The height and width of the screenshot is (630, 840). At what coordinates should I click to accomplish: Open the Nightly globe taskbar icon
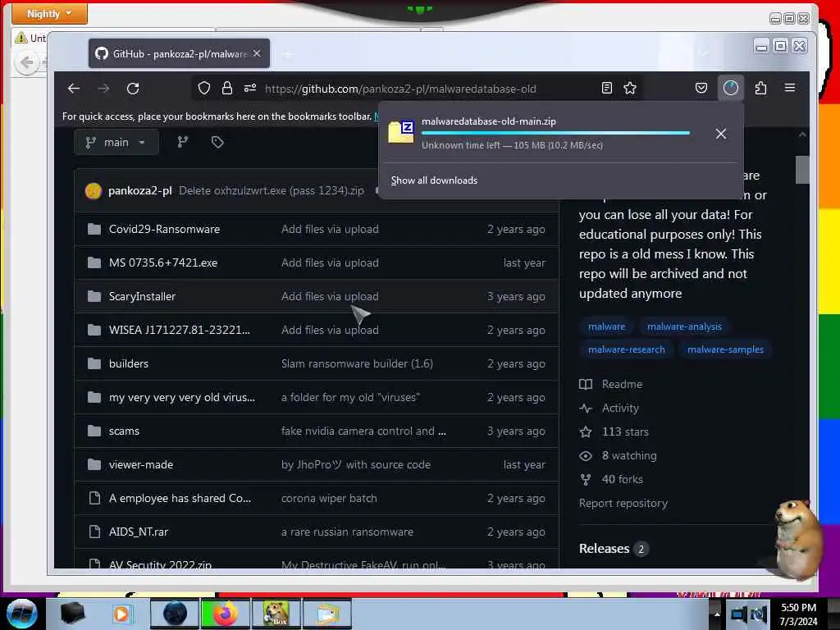point(176,614)
